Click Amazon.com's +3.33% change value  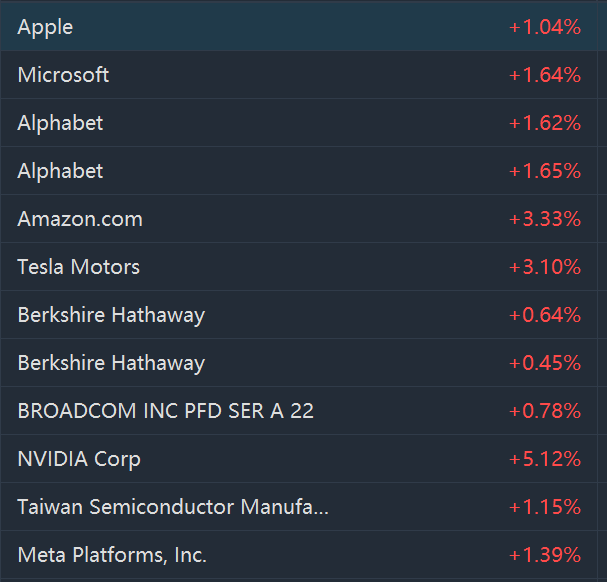pos(544,219)
